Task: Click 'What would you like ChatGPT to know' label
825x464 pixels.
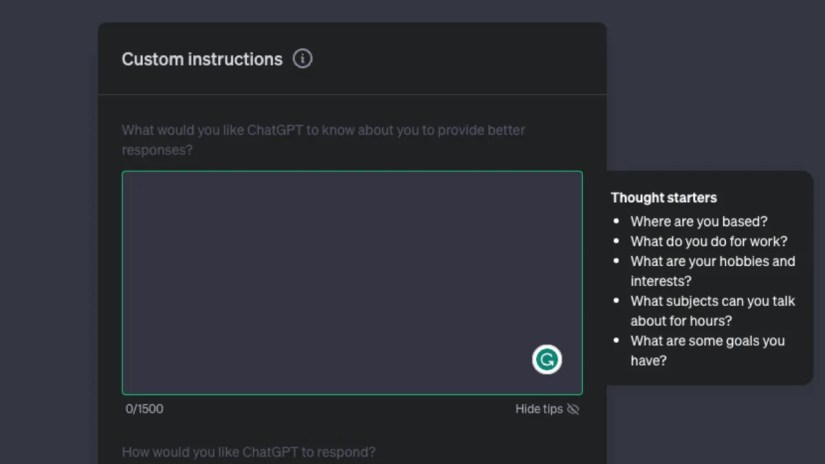Action: click(x=323, y=140)
